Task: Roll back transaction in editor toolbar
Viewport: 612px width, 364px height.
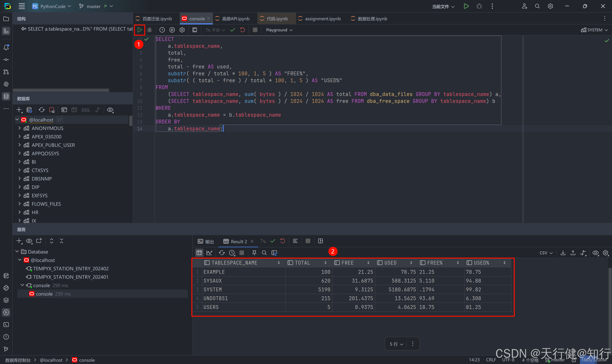Action: [243, 30]
